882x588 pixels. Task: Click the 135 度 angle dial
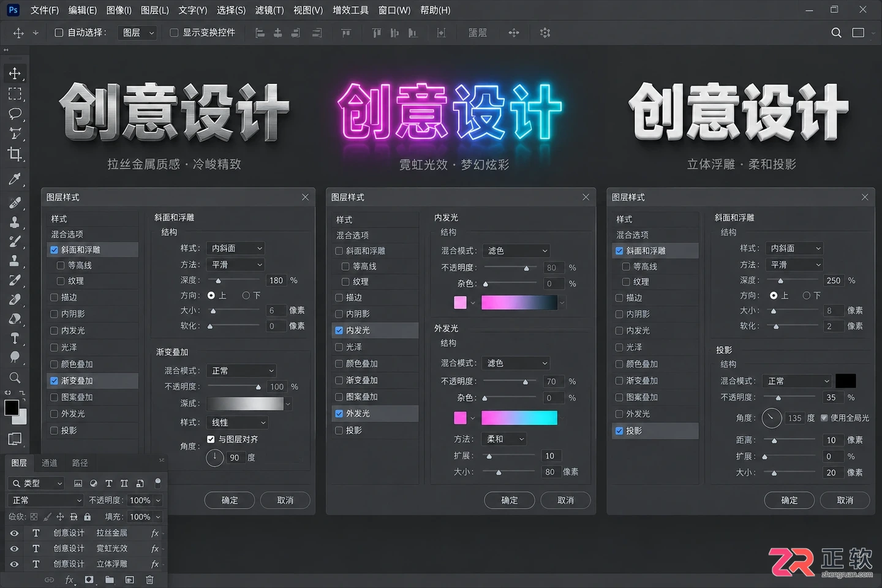[772, 418]
